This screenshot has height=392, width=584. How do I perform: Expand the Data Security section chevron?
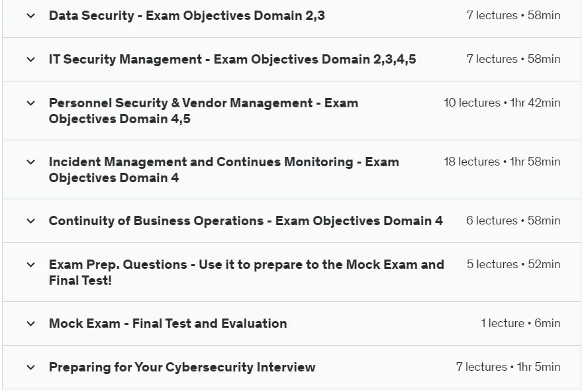pos(31,16)
